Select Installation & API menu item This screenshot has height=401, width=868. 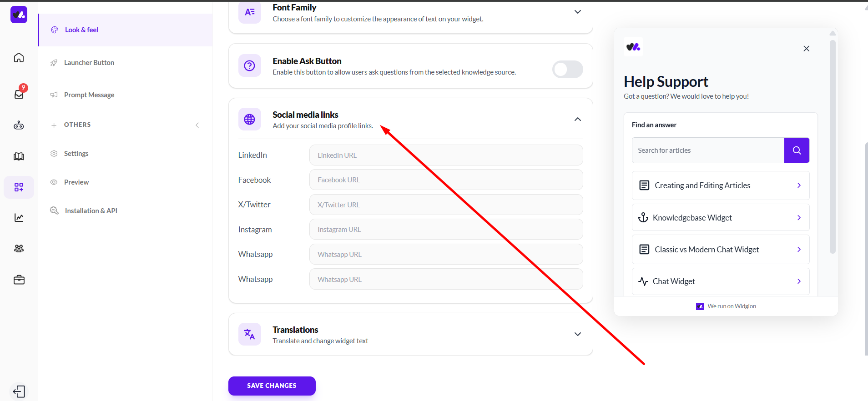(x=91, y=211)
